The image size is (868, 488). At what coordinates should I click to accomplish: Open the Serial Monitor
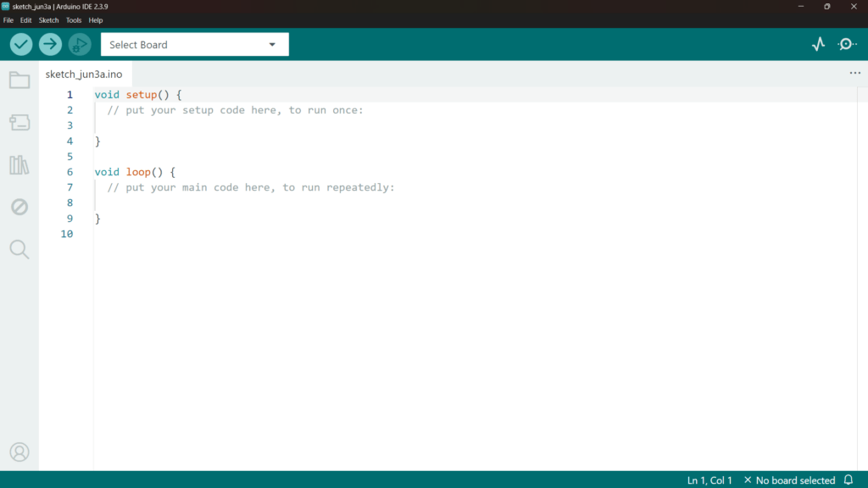click(x=847, y=44)
